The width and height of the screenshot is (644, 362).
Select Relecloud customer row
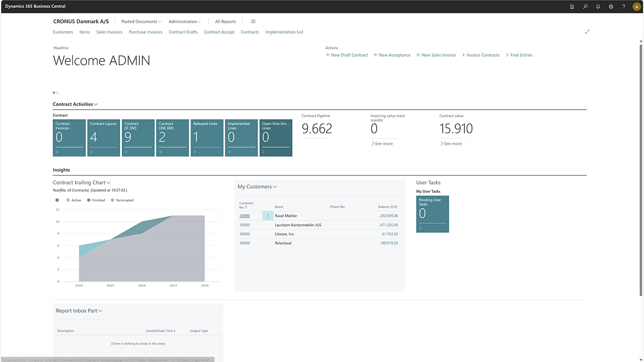[x=320, y=243]
